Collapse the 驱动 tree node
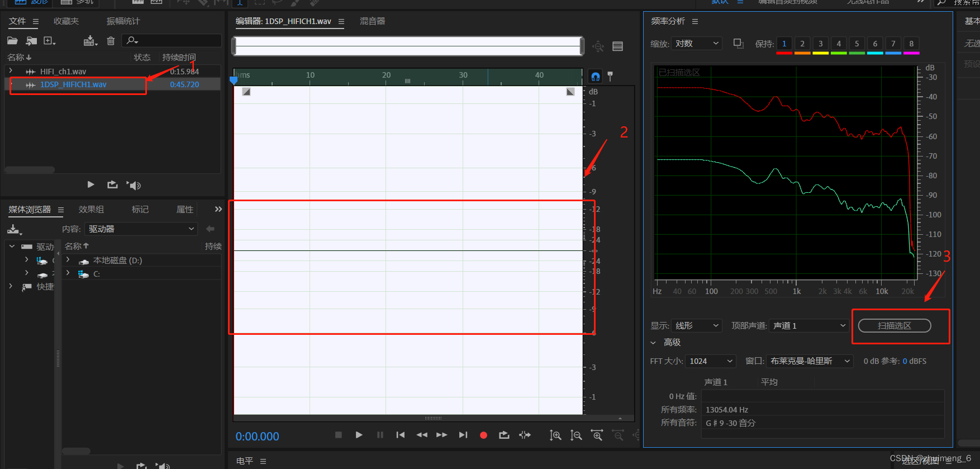 12,246
